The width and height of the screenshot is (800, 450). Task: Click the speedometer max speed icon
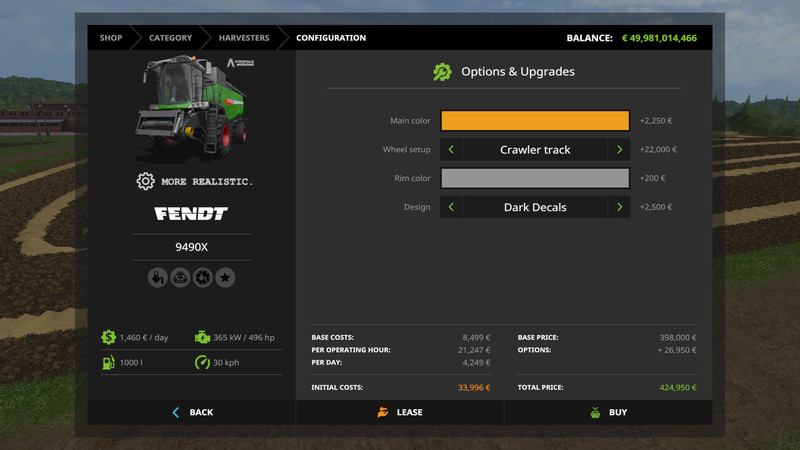(x=202, y=362)
